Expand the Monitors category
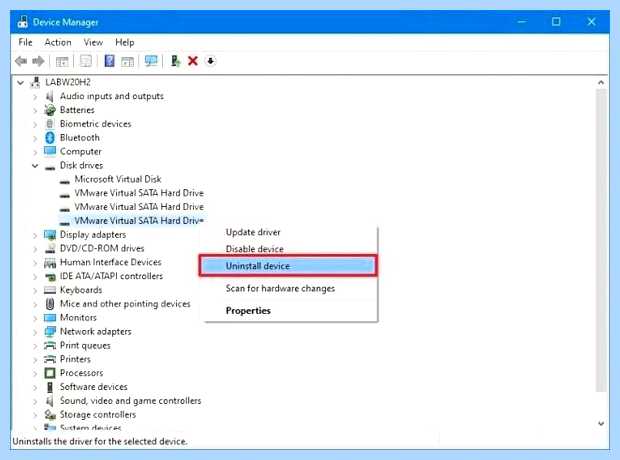620x460 pixels. [x=35, y=318]
